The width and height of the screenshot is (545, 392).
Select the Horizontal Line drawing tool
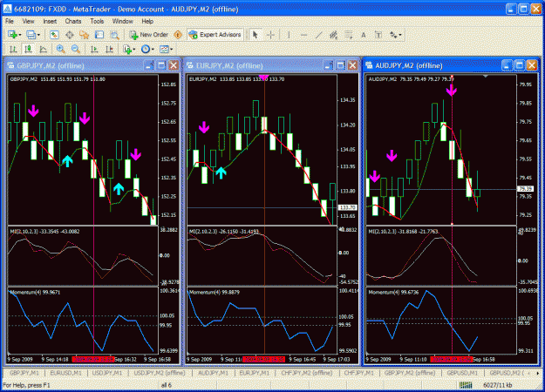(303, 35)
